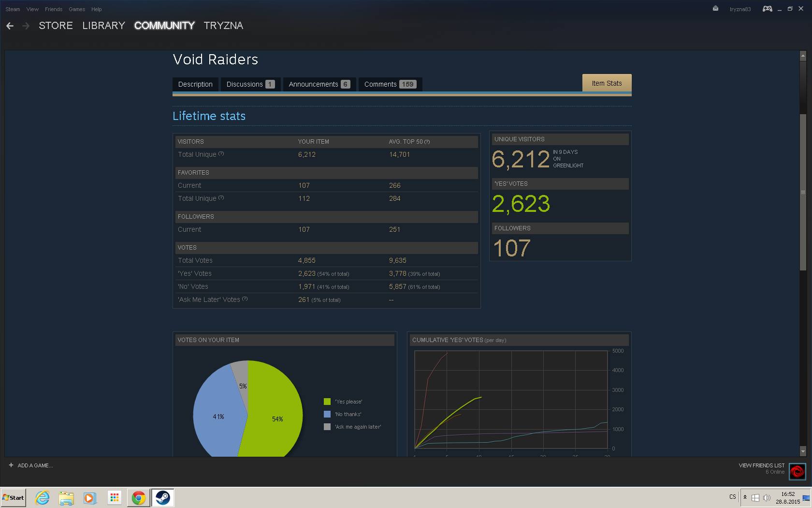Click the action center tray icon

pyautogui.click(x=755, y=497)
